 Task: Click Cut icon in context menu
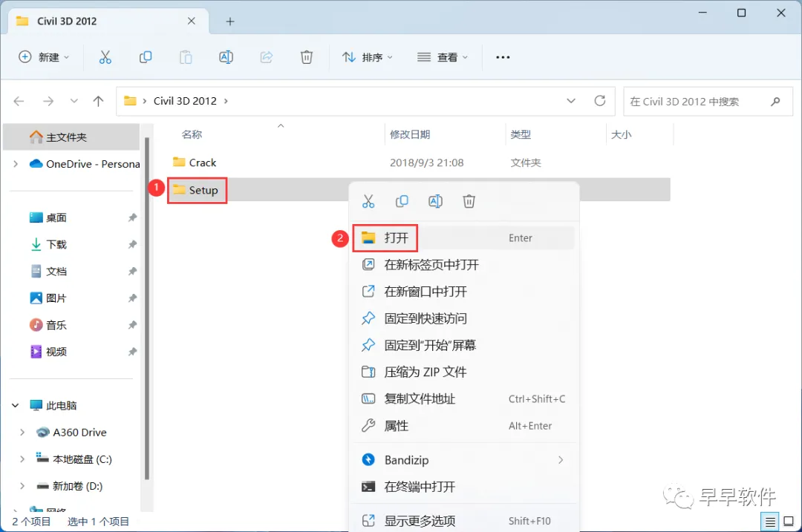[x=368, y=201]
